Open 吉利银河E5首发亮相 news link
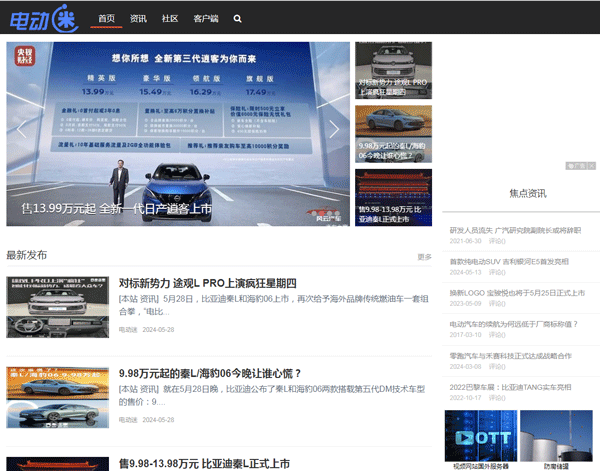This screenshot has height=471, width=600. 509,262
